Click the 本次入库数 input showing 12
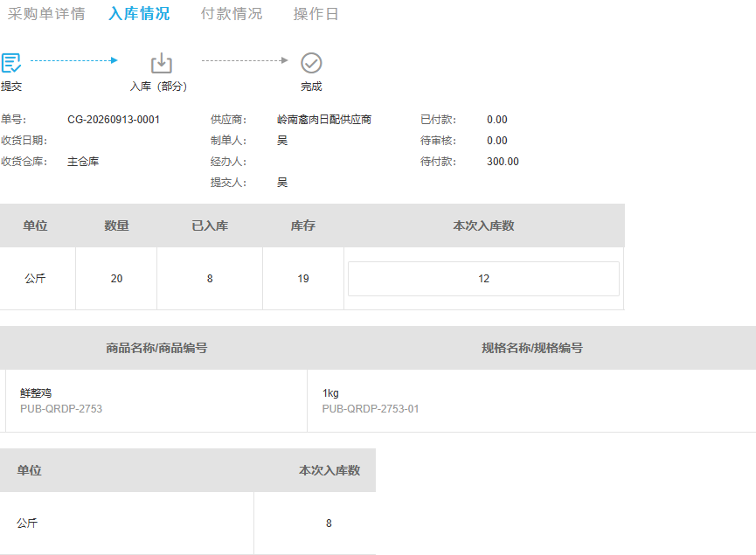The image size is (756, 555). click(x=483, y=279)
